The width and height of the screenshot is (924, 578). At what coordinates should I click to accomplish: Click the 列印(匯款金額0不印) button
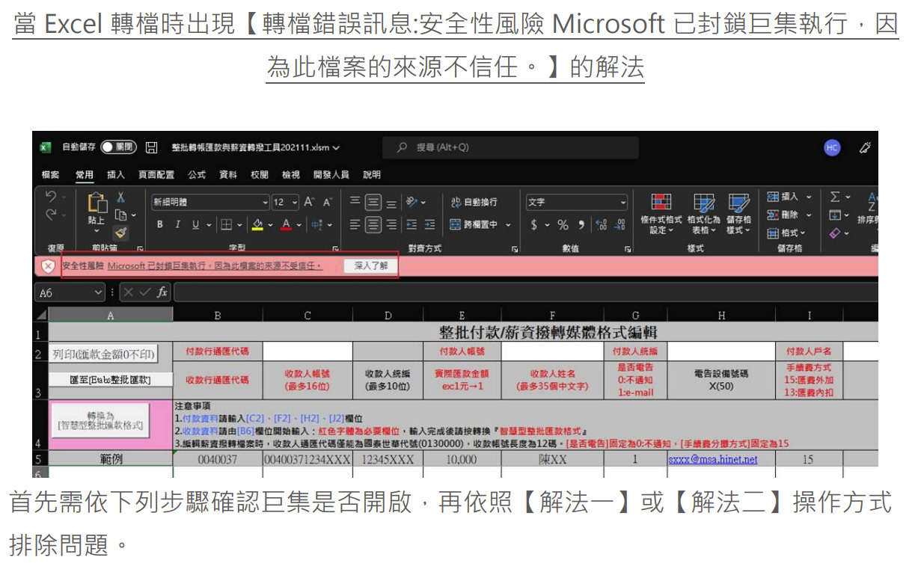(x=104, y=354)
